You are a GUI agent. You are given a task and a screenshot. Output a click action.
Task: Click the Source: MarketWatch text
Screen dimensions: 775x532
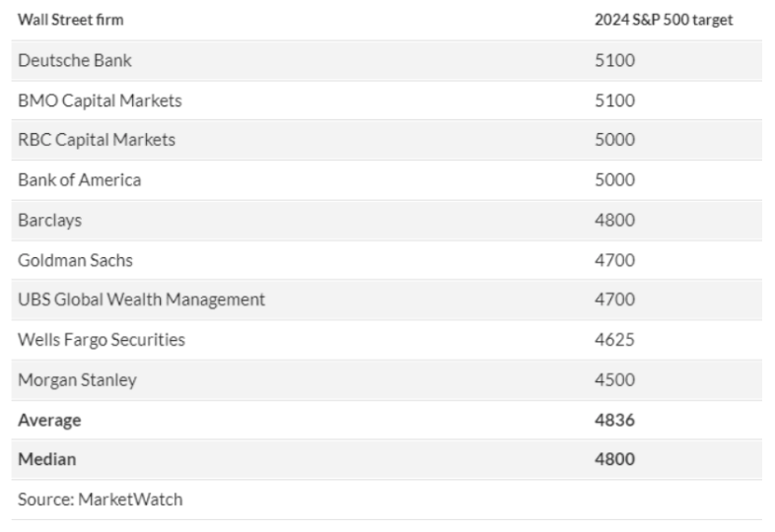100,499
